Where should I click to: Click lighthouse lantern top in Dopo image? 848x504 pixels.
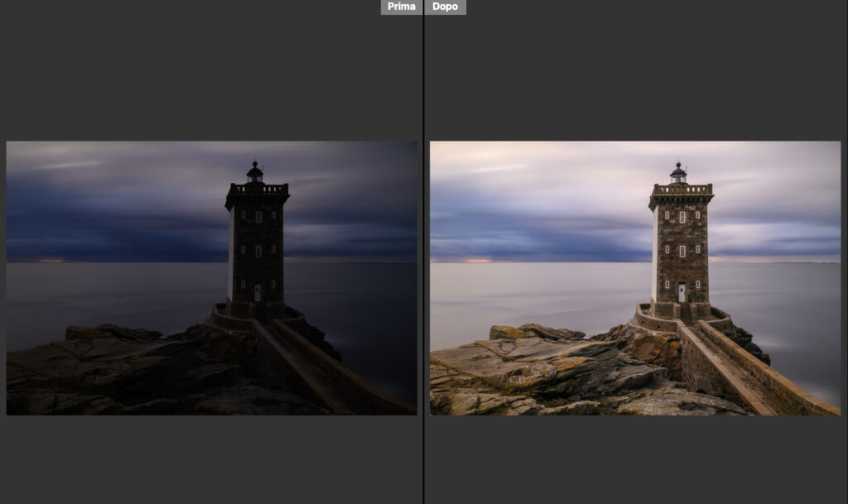click(678, 172)
